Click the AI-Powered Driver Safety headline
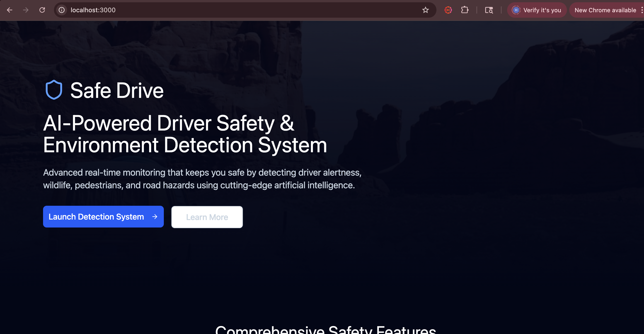Viewport: 644px width, 334px height. 185,134
